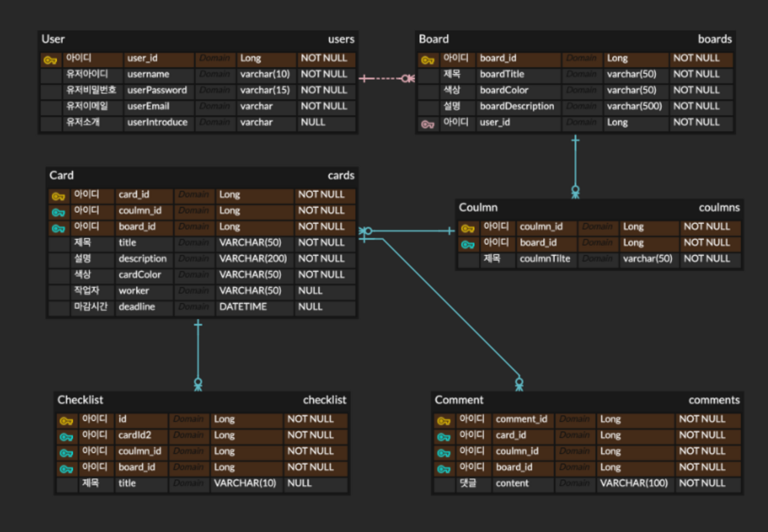Select the physical name 'coulmns' in header
Screen dimensions: 768x532
(x=719, y=208)
